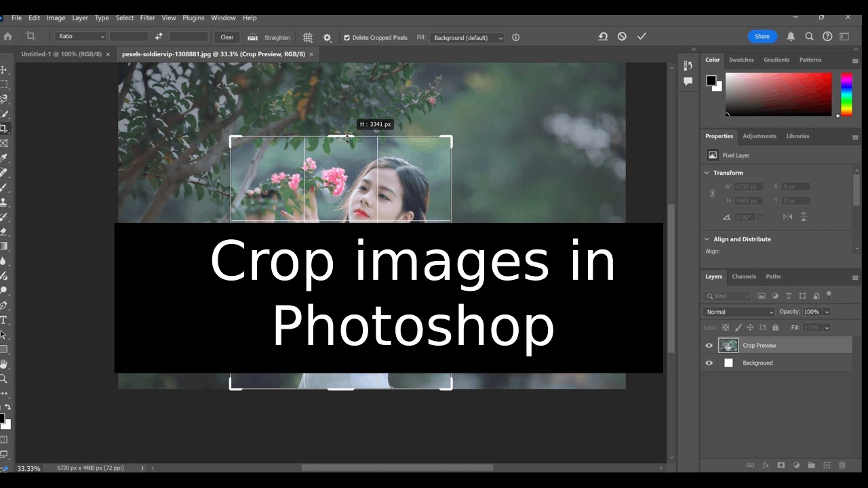Open crop overlay grid options

[308, 37]
